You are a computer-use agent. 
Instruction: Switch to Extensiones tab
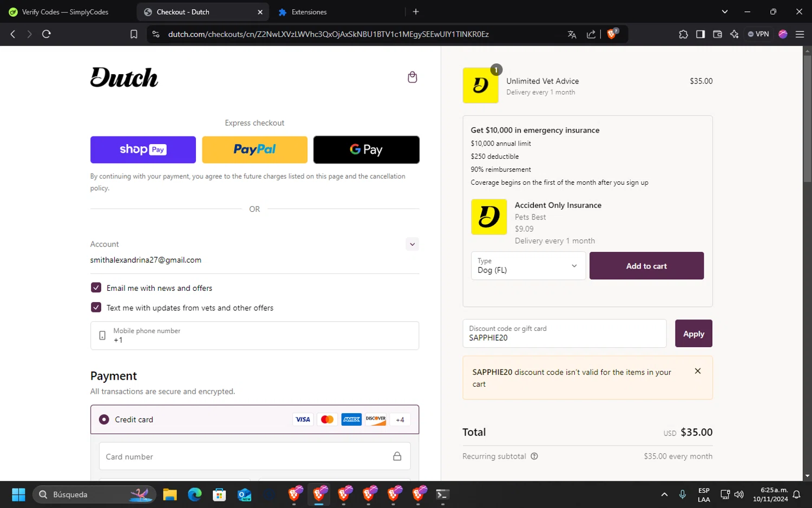tap(309, 12)
